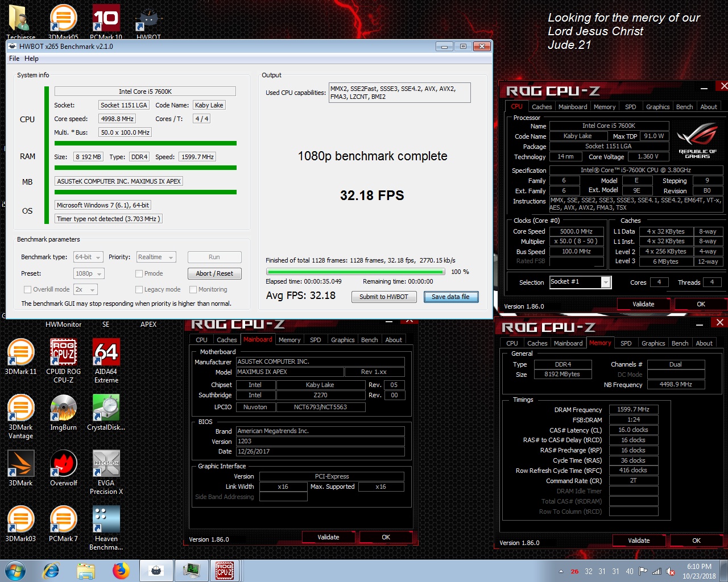Launch Internet Explorer from taskbar
The image size is (728, 582).
(51, 571)
